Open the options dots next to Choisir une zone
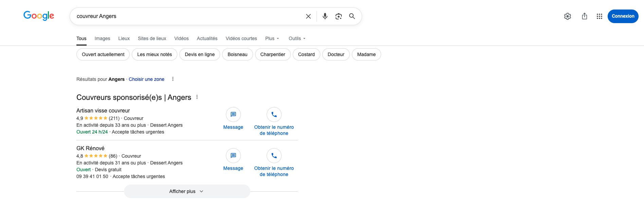 click(x=173, y=79)
